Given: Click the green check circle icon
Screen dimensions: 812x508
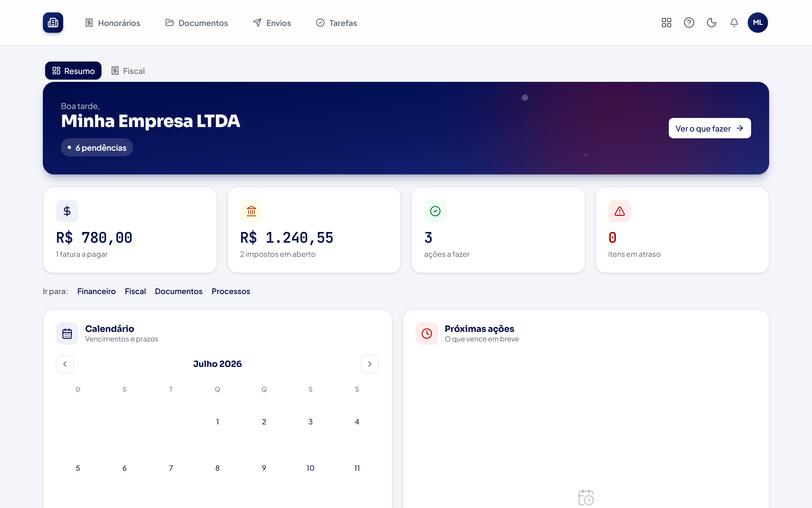Looking at the screenshot, I should point(435,211).
